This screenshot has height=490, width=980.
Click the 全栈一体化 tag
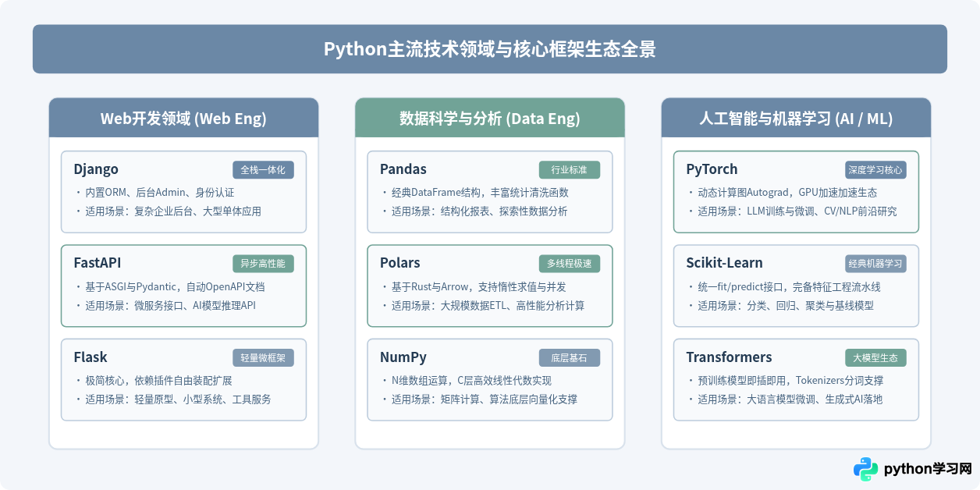pyautogui.click(x=263, y=170)
